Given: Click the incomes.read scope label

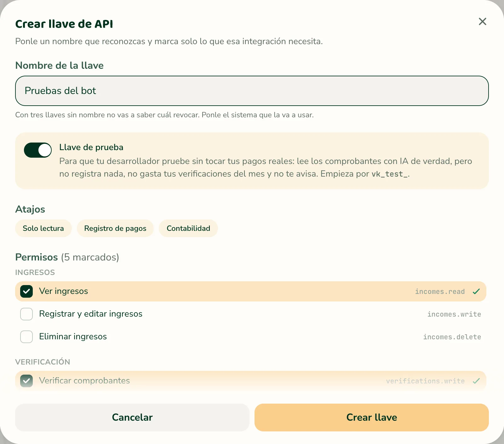Looking at the screenshot, I should pos(440,291).
